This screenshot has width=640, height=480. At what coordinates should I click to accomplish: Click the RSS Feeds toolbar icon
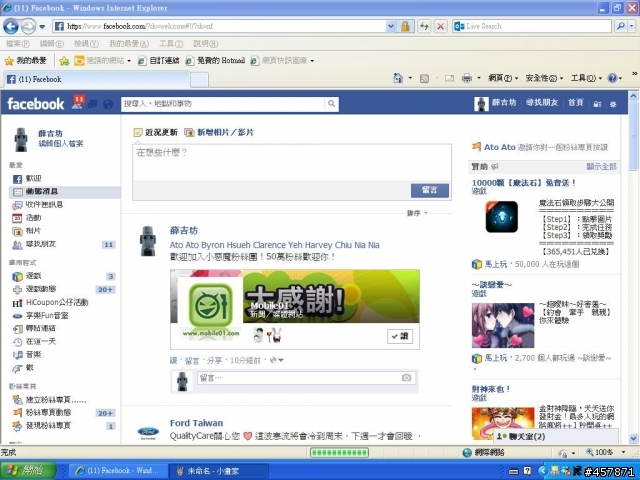point(424,78)
